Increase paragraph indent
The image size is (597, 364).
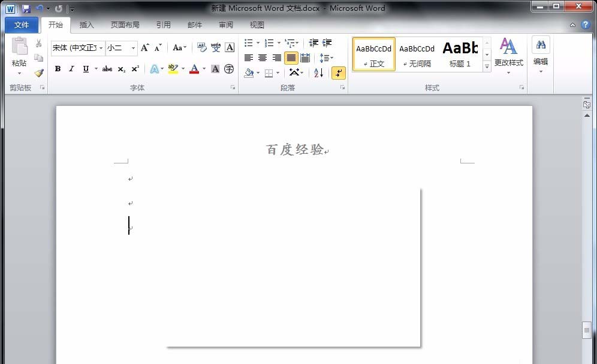[327, 43]
